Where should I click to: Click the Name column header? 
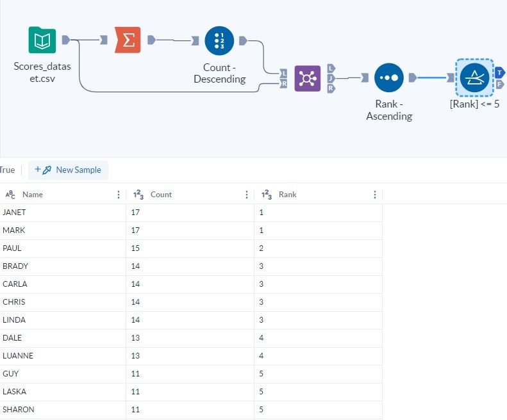click(x=33, y=195)
